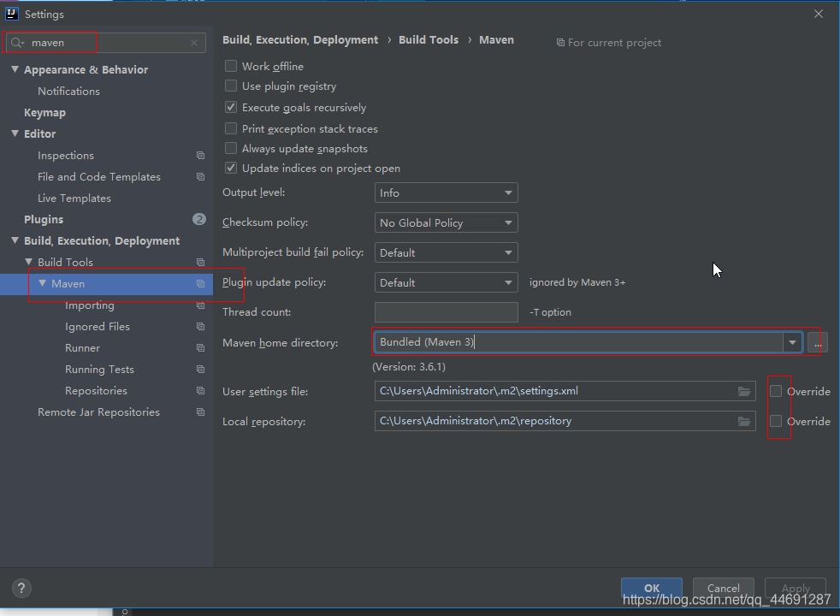Screen dimensions: 840x616
Task: Collapse the Appearance & Behavior tree node
Action: (x=15, y=69)
